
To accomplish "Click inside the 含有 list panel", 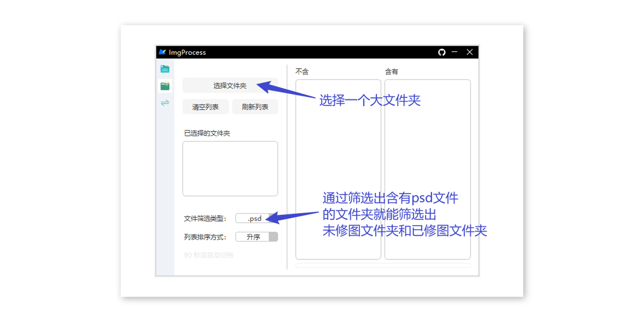I will pos(428,168).
